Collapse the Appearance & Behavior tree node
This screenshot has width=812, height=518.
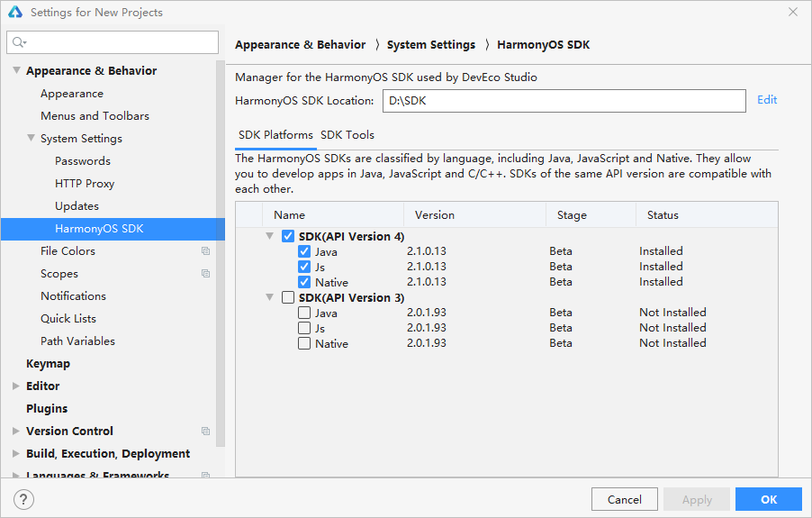[x=16, y=70]
